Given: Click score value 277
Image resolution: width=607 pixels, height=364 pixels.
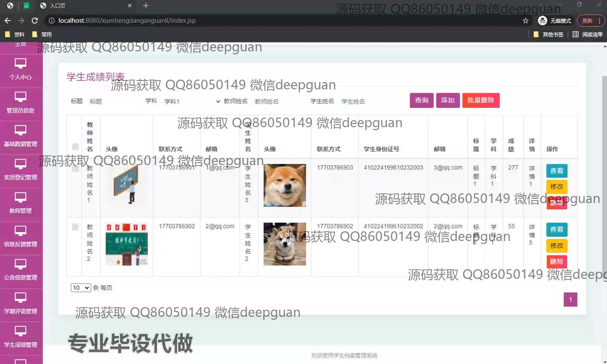Looking at the screenshot, I should (513, 168).
